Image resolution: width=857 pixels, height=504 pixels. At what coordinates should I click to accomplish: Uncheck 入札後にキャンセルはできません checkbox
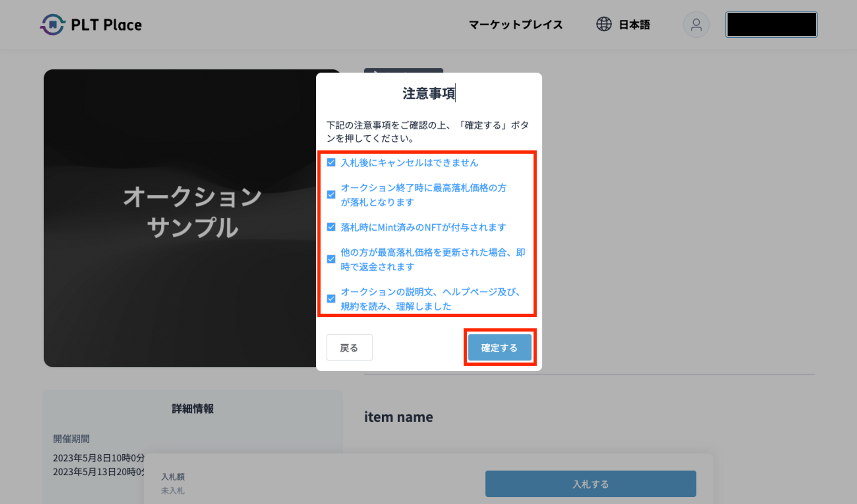(x=331, y=162)
